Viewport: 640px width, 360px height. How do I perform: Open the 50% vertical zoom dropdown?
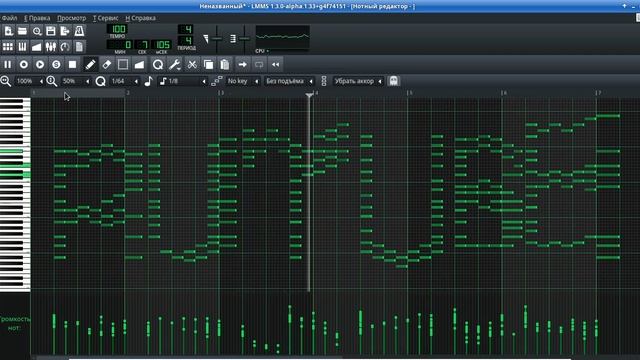point(76,81)
